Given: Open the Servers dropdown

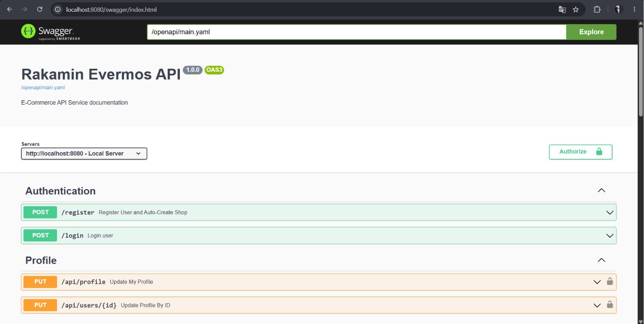Looking at the screenshot, I should [x=84, y=153].
